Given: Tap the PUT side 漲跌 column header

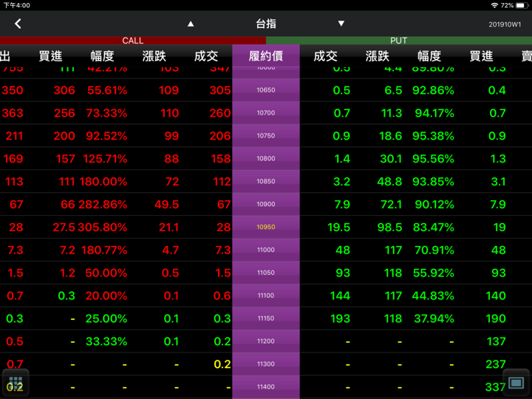Looking at the screenshot, I should pyautogui.click(x=377, y=56).
